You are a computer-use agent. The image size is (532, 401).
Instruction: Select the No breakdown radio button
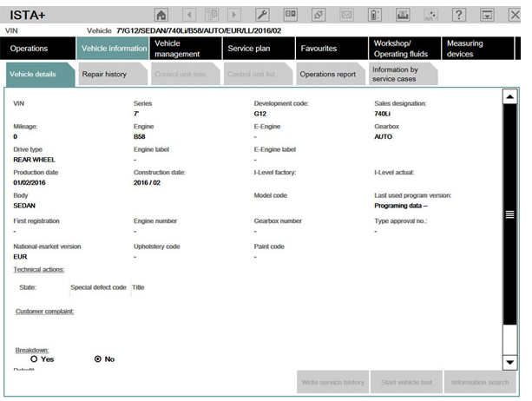(98, 359)
